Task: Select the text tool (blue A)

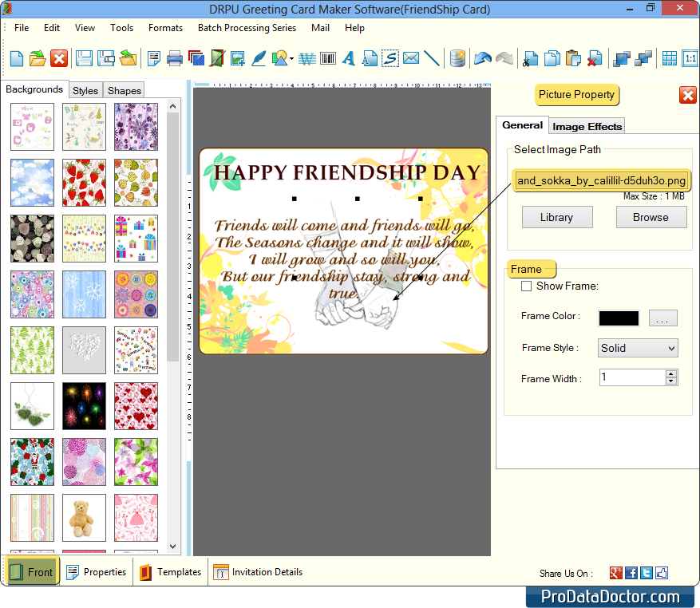Action: 348,57
